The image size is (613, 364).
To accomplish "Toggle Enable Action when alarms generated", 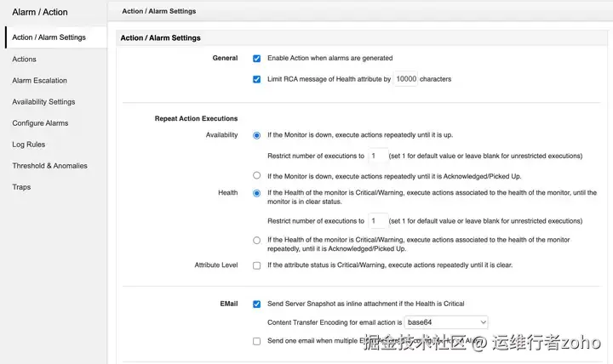I will click(256, 59).
